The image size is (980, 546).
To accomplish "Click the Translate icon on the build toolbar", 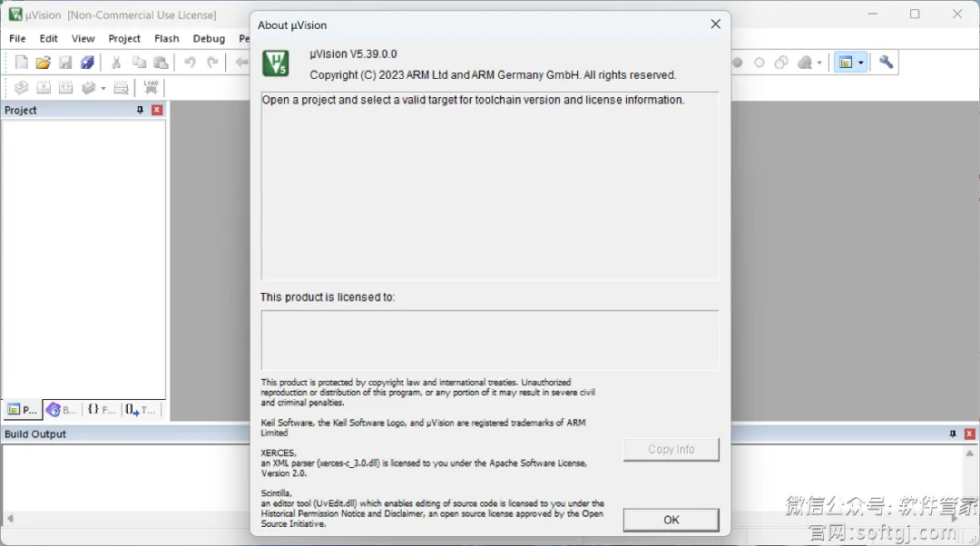I will [x=21, y=87].
